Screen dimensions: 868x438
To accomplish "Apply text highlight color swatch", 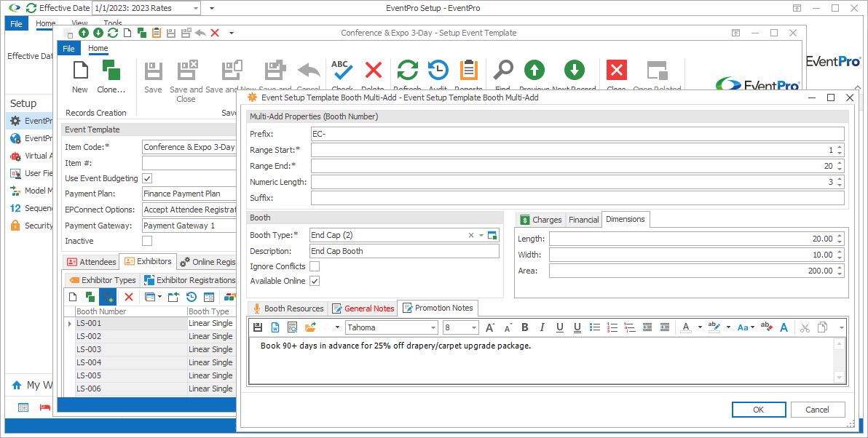I will pos(714,327).
